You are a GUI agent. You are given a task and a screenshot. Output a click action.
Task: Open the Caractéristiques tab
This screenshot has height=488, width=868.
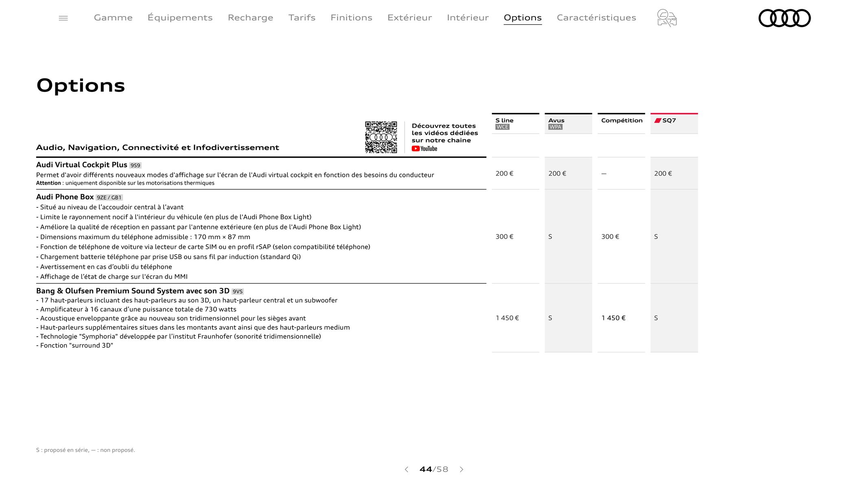point(596,17)
